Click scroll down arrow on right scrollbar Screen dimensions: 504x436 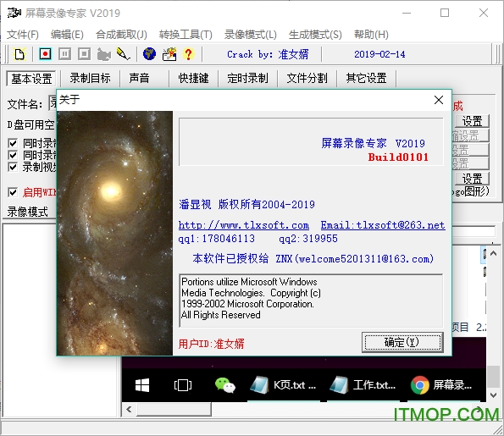[493, 395]
